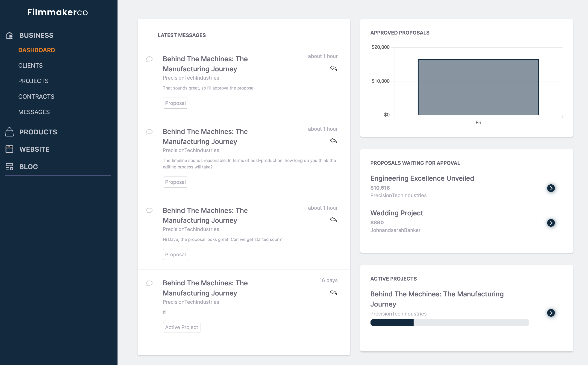This screenshot has height=365, width=588.
Task: Click the Filmmakerco logo
Action: (58, 12)
